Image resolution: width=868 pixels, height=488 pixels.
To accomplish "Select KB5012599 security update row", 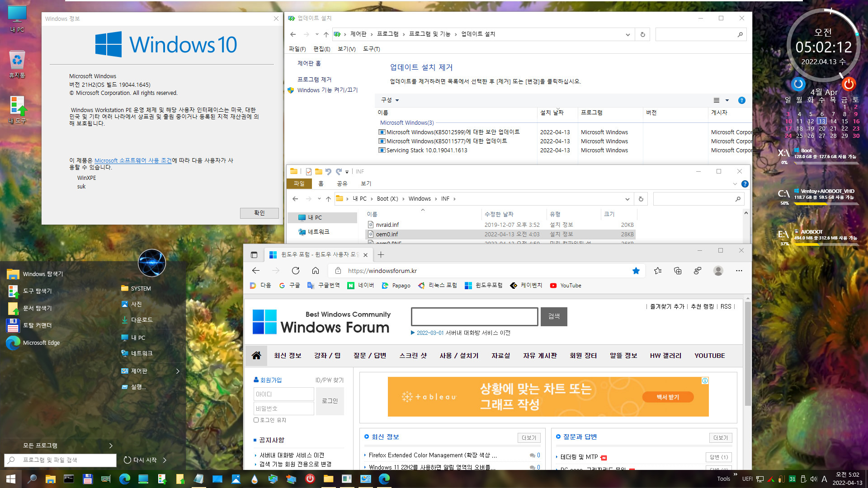I will tap(564, 132).
